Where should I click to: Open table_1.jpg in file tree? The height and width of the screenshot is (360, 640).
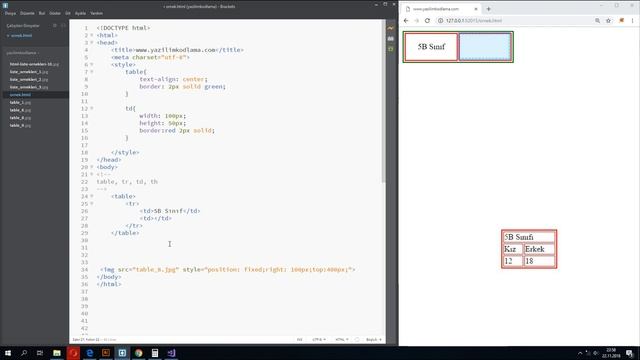(x=20, y=102)
